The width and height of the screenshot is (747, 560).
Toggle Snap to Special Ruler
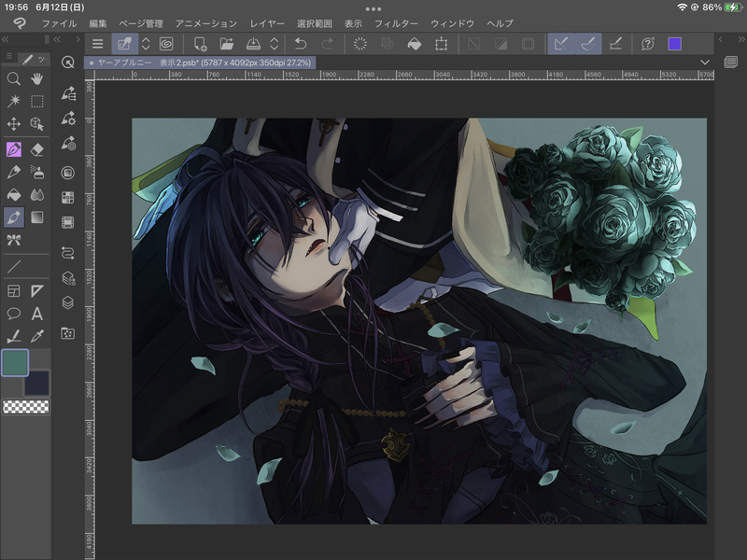[x=588, y=44]
